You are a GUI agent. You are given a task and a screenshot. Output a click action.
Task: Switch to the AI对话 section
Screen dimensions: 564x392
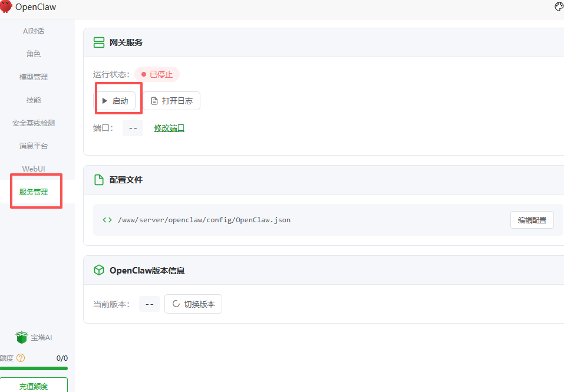click(x=34, y=31)
